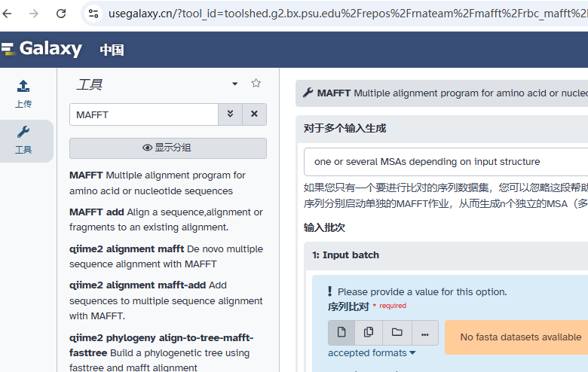Image resolution: width=588 pixels, height=372 pixels.
Task: Click the usegalaxy.cn address bar URL
Action: [348, 14]
